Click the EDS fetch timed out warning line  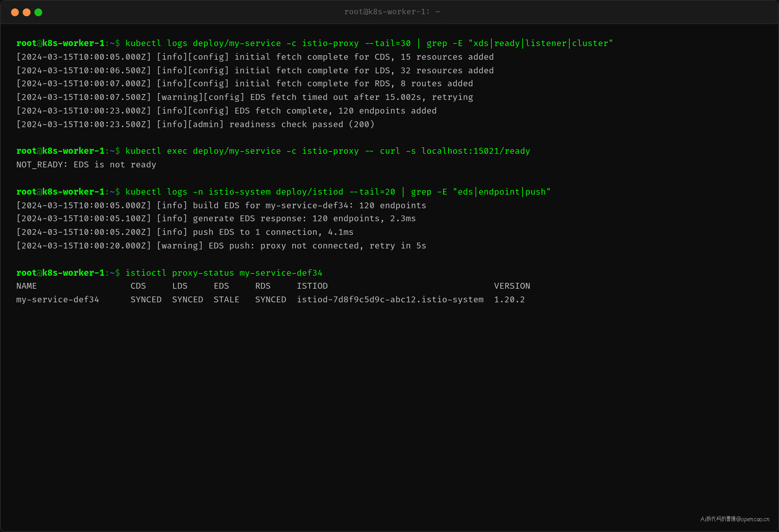(x=245, y=97)
